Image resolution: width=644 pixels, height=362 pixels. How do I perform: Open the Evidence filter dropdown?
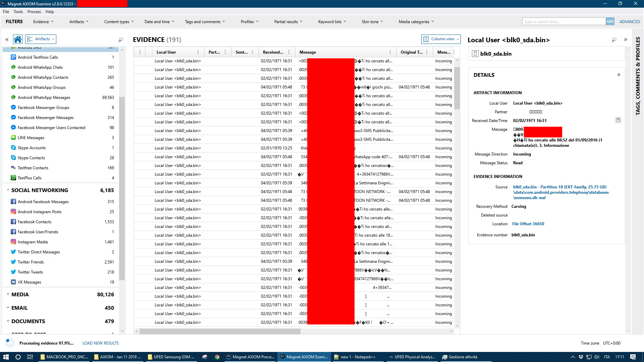tap(43, 21)
